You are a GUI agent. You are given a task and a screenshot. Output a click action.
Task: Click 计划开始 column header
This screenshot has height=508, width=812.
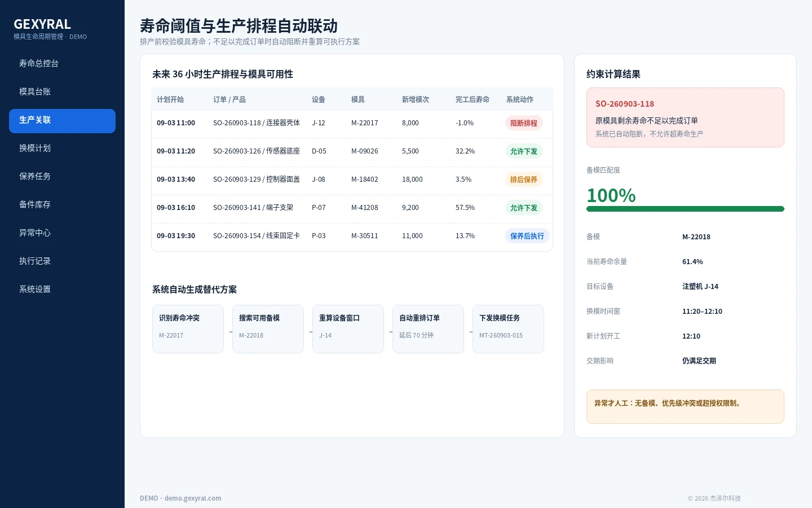coord(170,99)
